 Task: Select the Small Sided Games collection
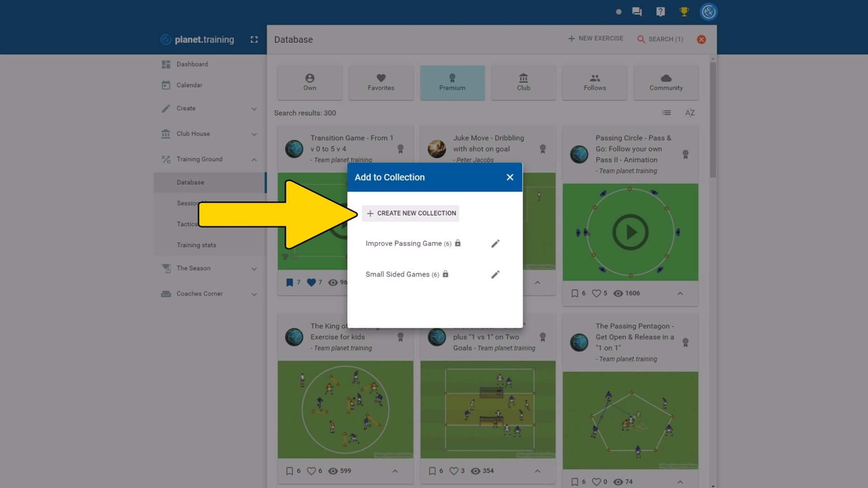coord(407,274)
